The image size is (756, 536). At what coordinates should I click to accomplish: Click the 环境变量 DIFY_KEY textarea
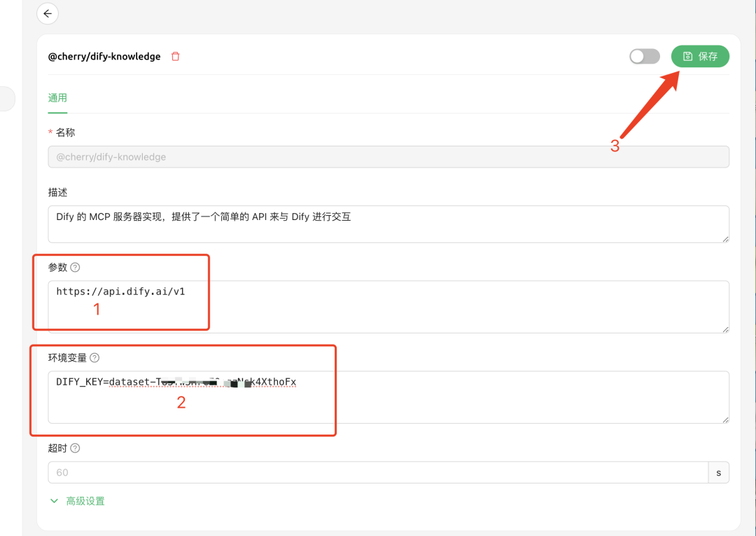click(x=388, y=397)
